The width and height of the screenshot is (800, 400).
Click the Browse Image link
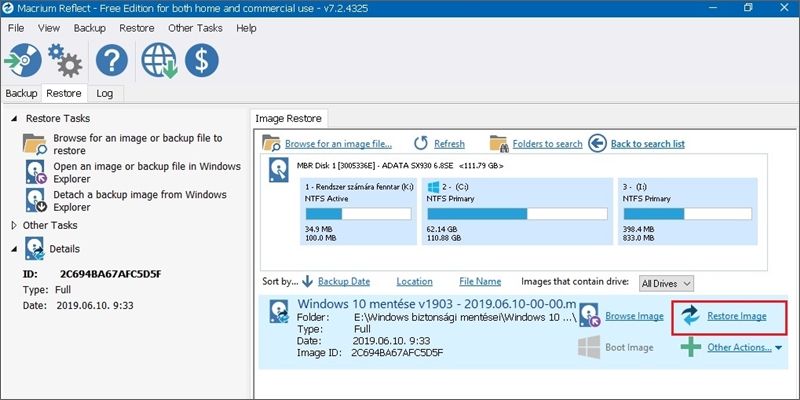[x=633, y=316]
